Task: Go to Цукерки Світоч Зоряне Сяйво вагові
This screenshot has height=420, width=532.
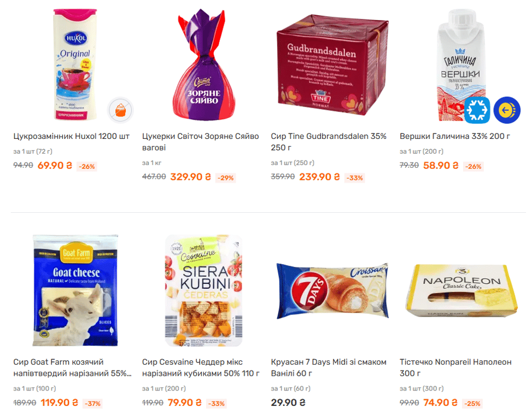Action: pyautogui.click(x=200, y=142)
